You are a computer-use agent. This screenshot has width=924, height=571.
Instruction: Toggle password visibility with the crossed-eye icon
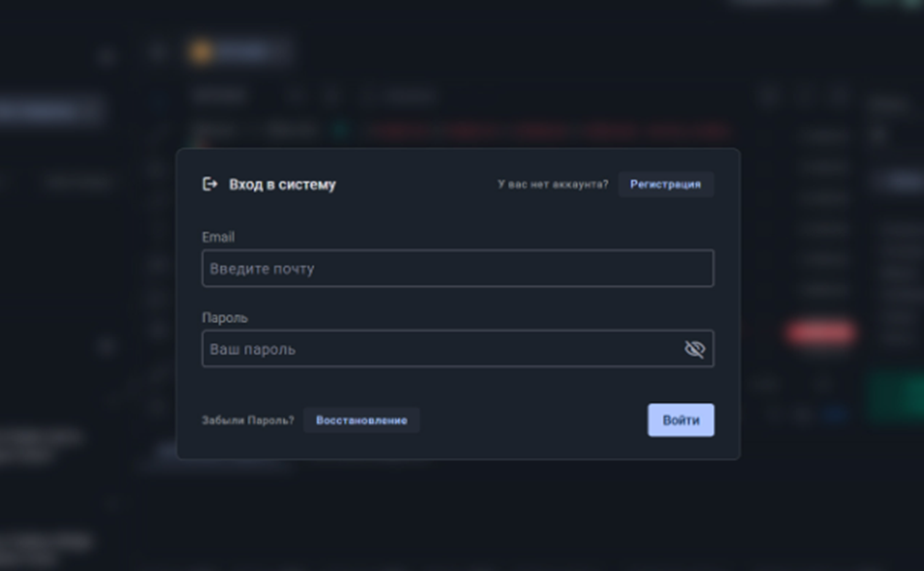[694, 349]
